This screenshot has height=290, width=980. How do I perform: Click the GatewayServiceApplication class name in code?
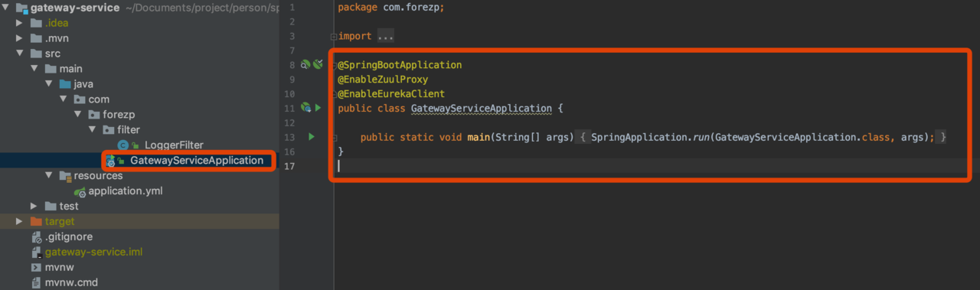coord(481,108)
